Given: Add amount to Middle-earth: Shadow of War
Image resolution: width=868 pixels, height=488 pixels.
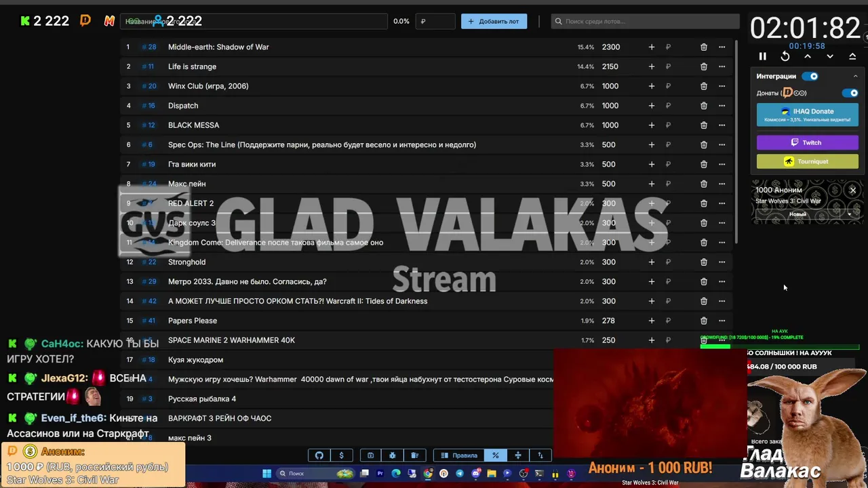Looking at the screenshot, I should (651, 47).
